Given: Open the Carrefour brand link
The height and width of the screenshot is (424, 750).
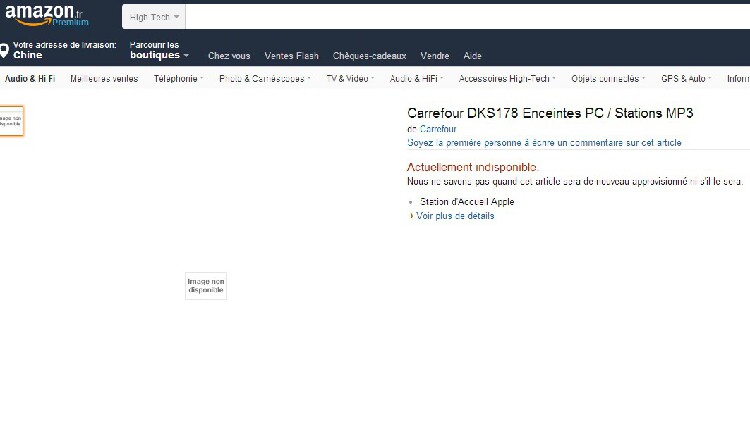Looking at the screenshot, I should pos(438,129).
